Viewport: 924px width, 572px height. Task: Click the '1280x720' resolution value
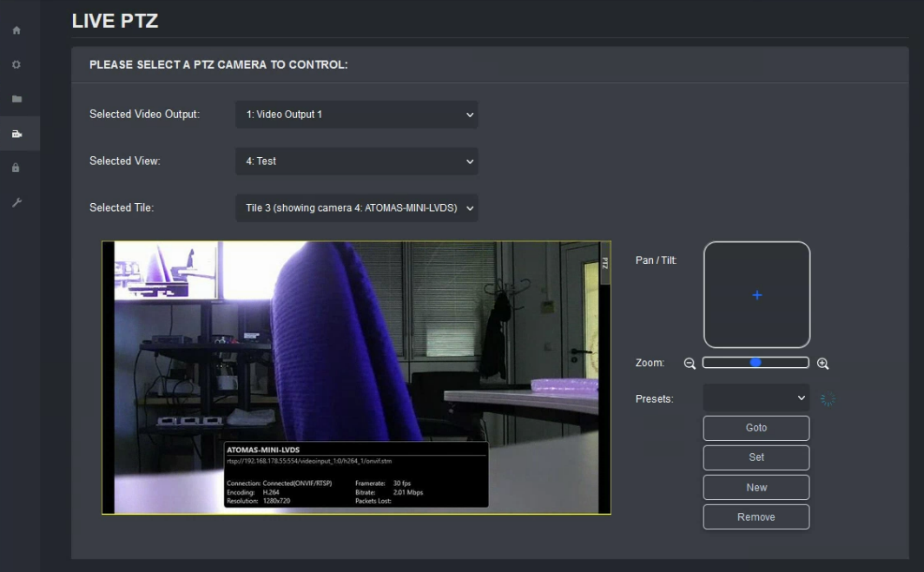276,501
